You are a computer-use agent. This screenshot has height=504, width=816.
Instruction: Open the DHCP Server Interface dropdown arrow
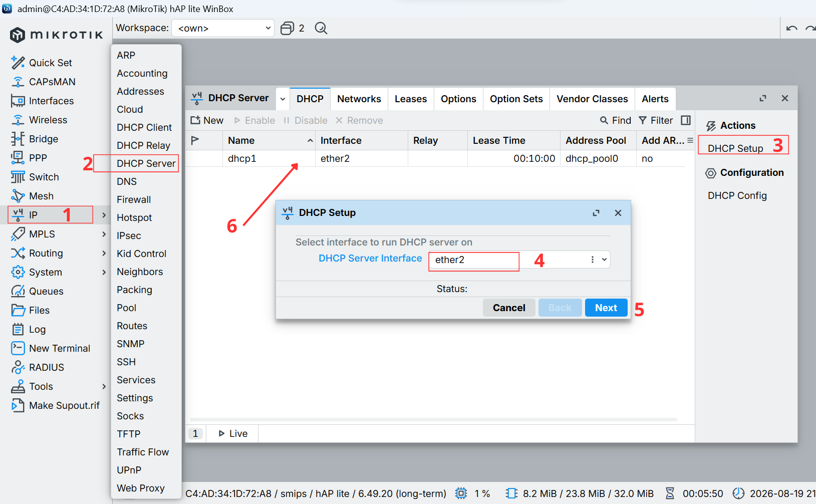click(x=605, y=260)
